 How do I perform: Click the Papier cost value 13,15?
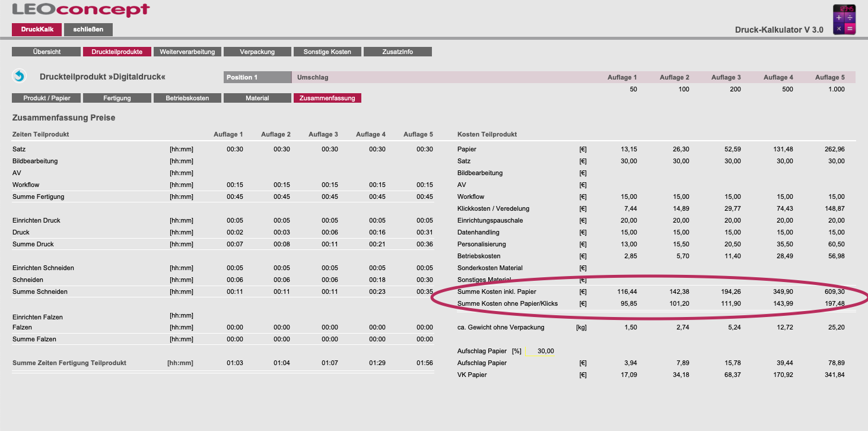point(628,149)
